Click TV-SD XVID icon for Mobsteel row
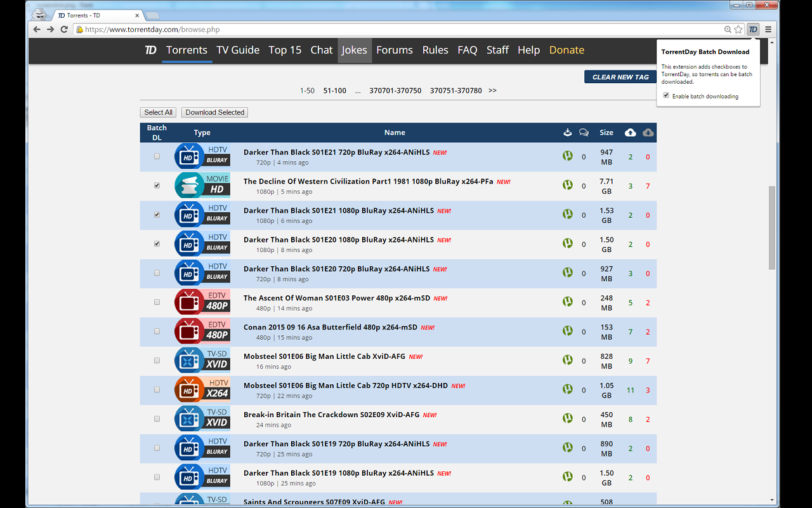Image resolution: width=812 pixels, height=508 pixels. point(202,361)
